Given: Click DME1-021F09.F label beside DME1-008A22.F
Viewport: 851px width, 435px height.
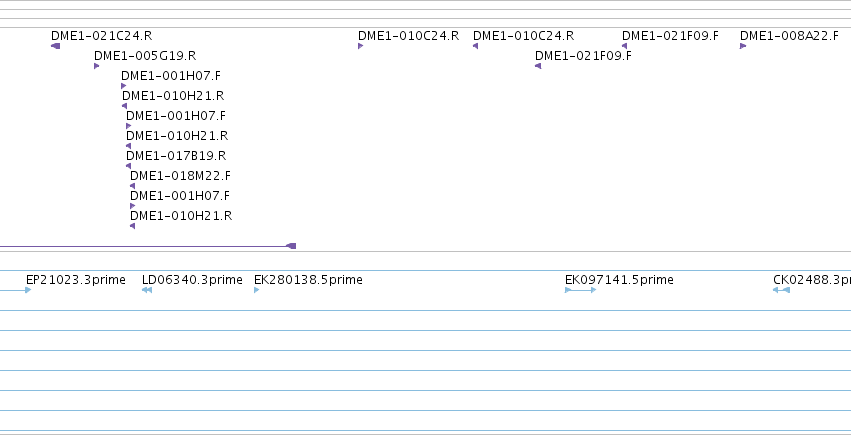Looking at the screenshot, I should pos(670,36).
